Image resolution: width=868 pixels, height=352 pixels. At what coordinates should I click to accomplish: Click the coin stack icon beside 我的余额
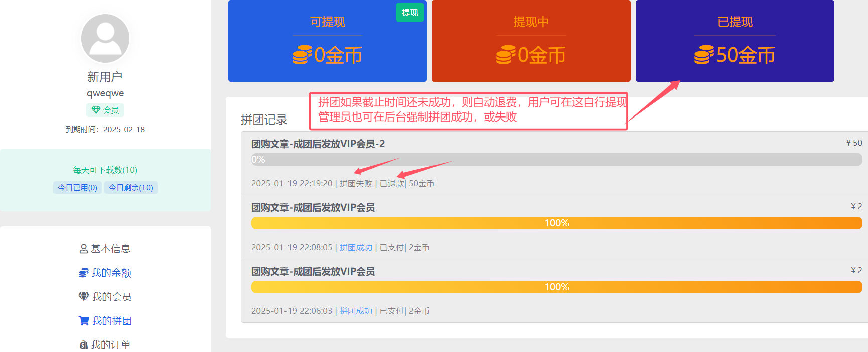tap(84, 273)
